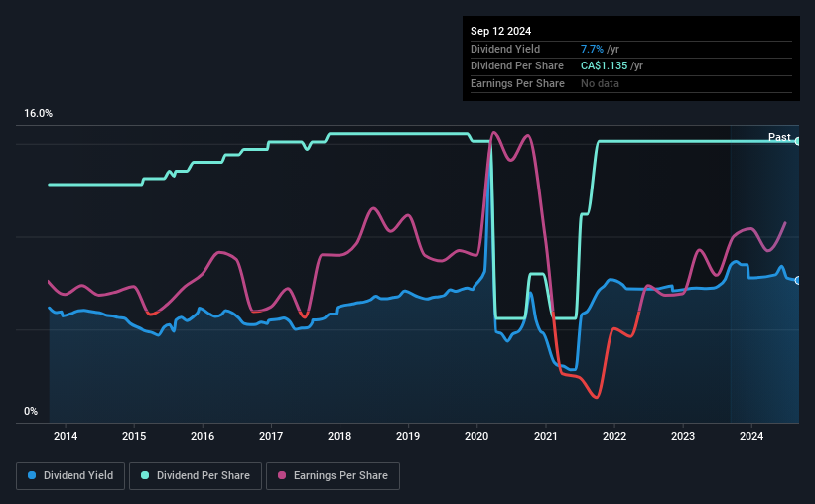Image resolution: width=815 pixels, height=504 pixels.
Task: Click the 2023 x-axis label
Action: coord(683,436)
